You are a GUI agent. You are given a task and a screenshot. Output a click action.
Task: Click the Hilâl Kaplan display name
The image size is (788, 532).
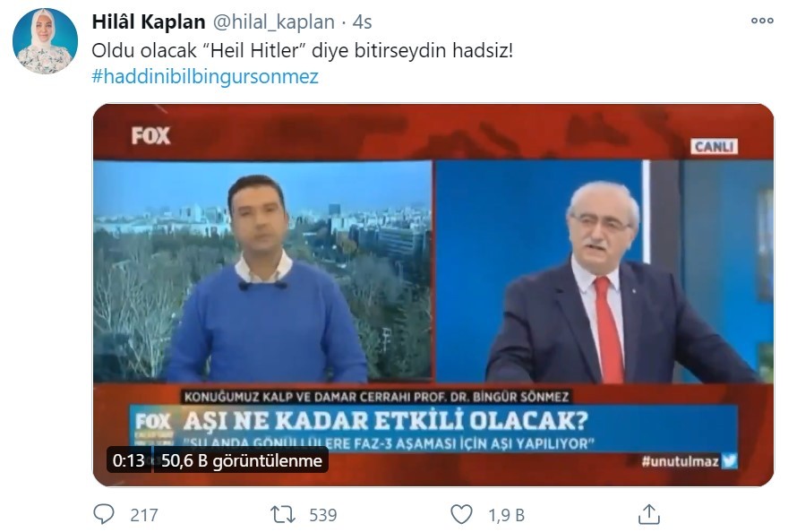(x=149, y=22)
